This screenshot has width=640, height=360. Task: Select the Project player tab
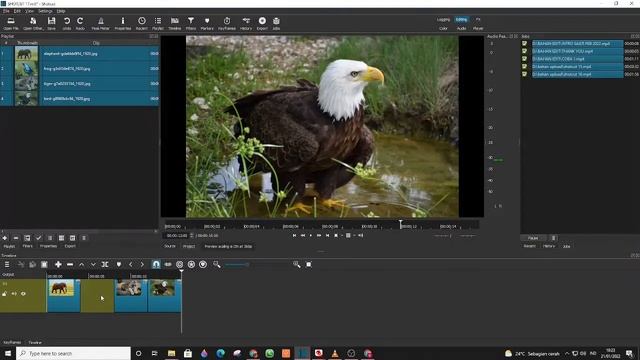point(189,246)
